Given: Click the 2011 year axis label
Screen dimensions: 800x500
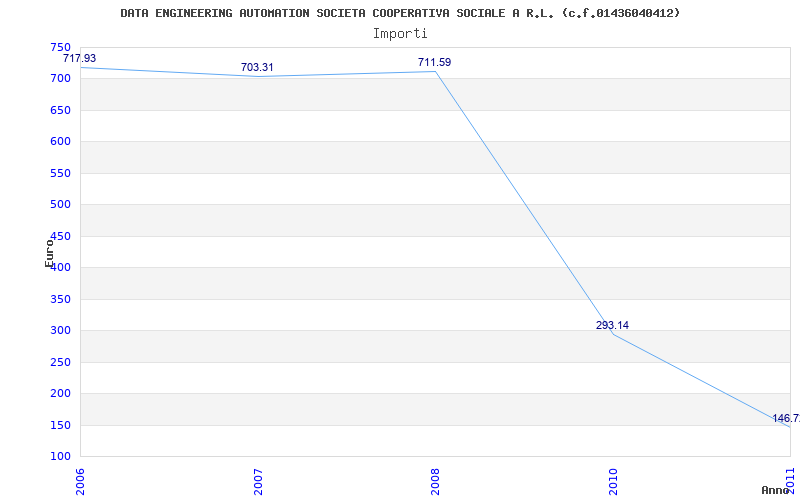Looking at the screenshot, I should (790, 482).
